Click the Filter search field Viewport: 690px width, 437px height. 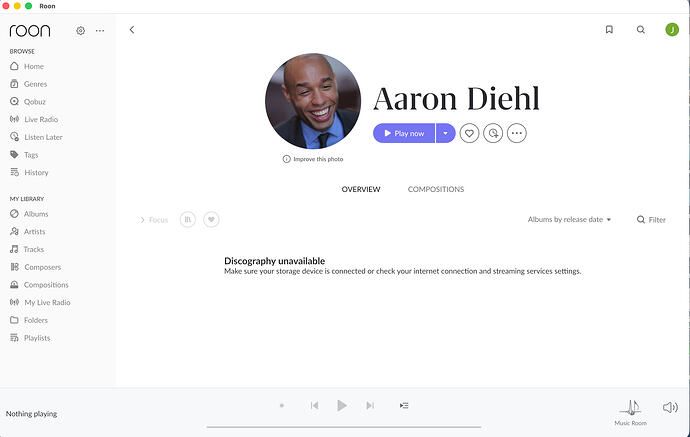click(x=651, y=220)
